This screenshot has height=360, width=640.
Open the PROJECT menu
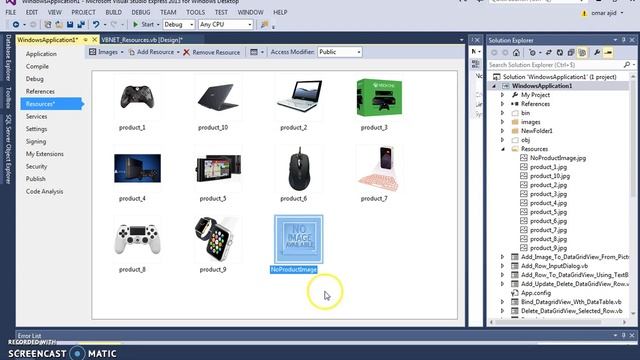(83, 13)
